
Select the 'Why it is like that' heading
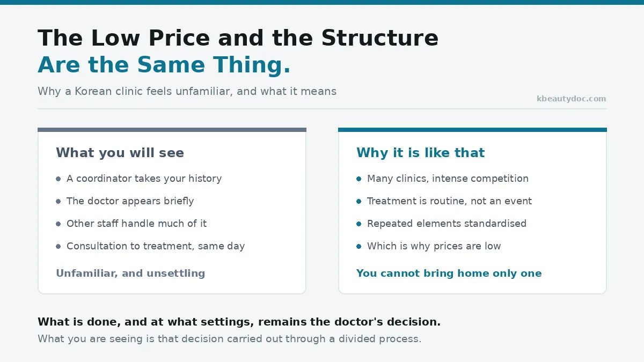click(420, 153)
